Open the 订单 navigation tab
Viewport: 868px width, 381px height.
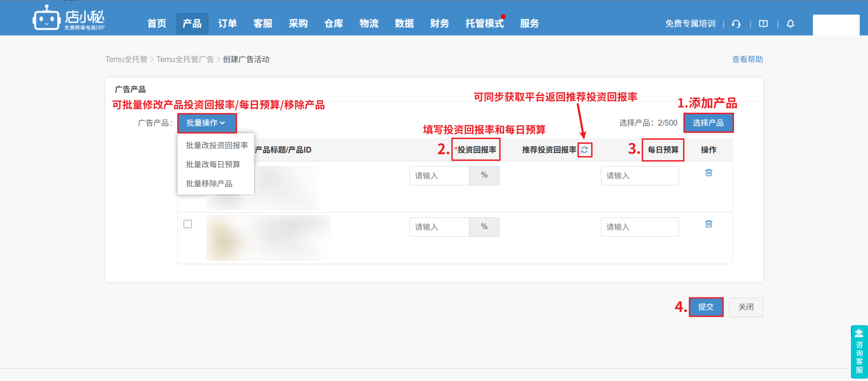[x=227, y=24]
